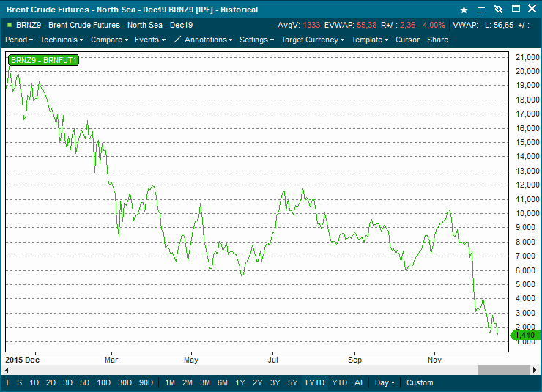Screen dimensions: 542x392
Task: Click the BRNZ9 - BRNFUT1 series label
Action: click(x=43, y=60)
